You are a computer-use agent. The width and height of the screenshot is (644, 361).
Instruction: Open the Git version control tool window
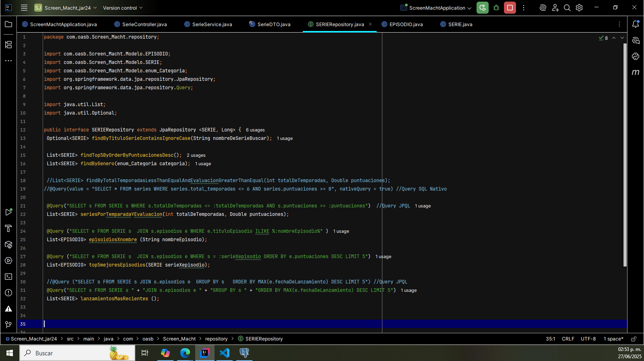point(8,325)
